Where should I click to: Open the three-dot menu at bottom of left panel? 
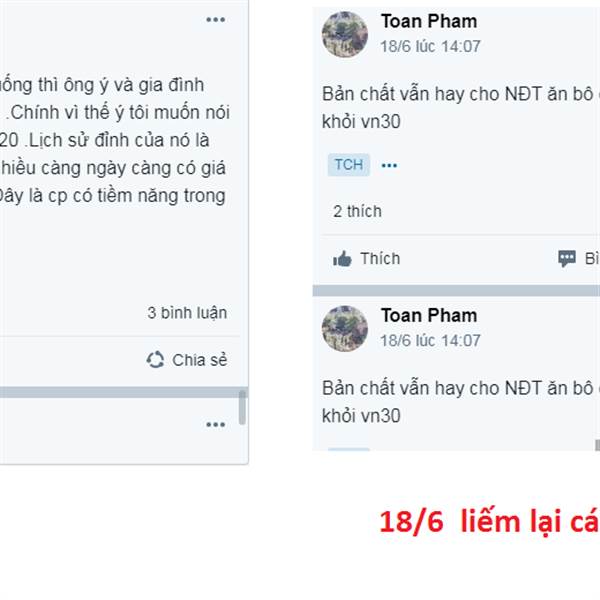215,424
